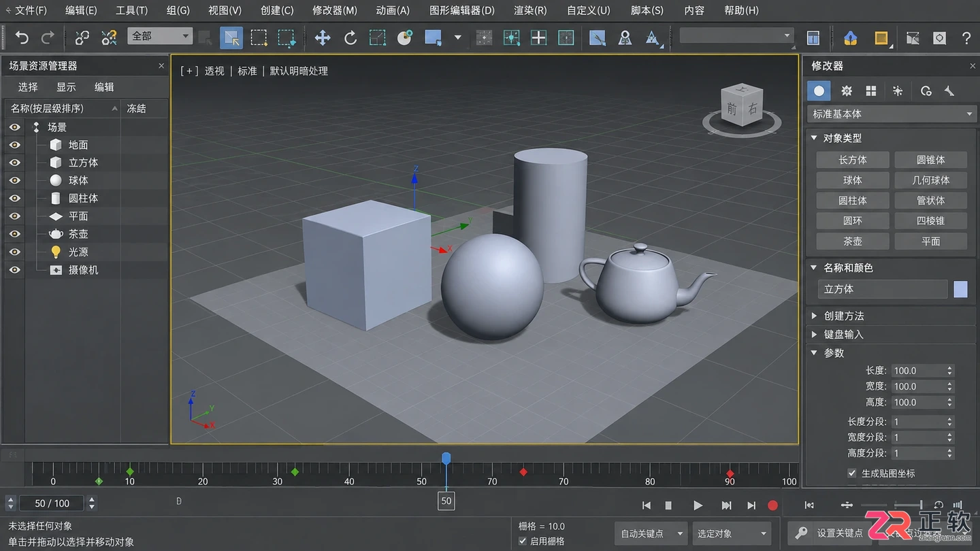
Task: Click the 圆锥体 object type button
Action: coord(931,160)
